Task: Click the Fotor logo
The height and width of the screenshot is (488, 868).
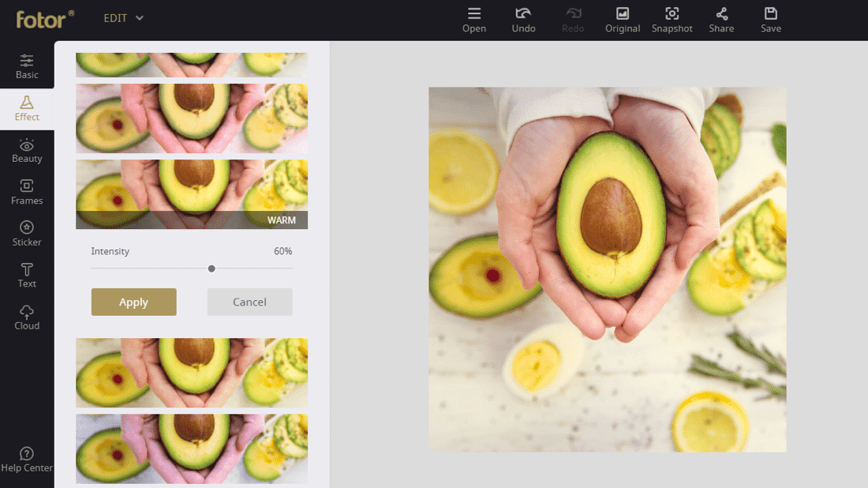Action: pyautogui.click(x=45, y=20)
